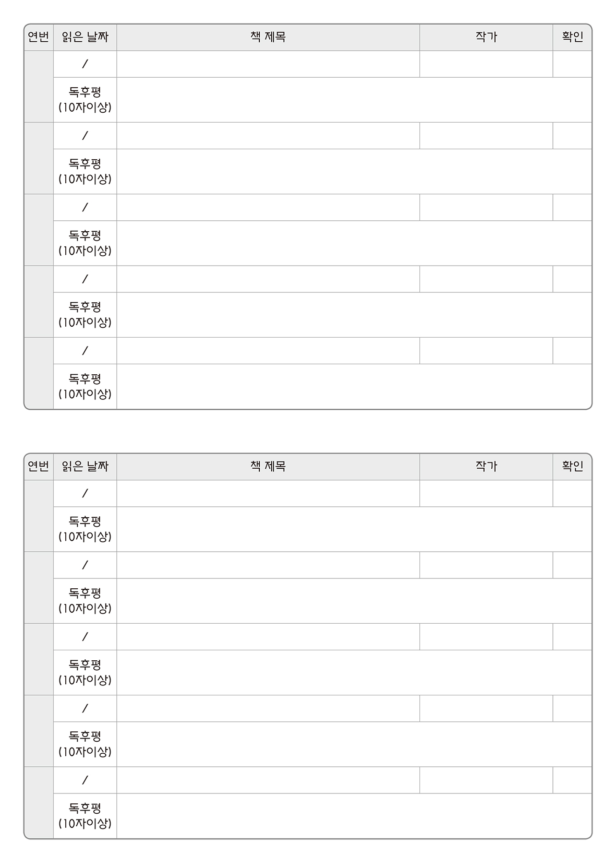Click the 연번 header in the top table

click(39, 37)
